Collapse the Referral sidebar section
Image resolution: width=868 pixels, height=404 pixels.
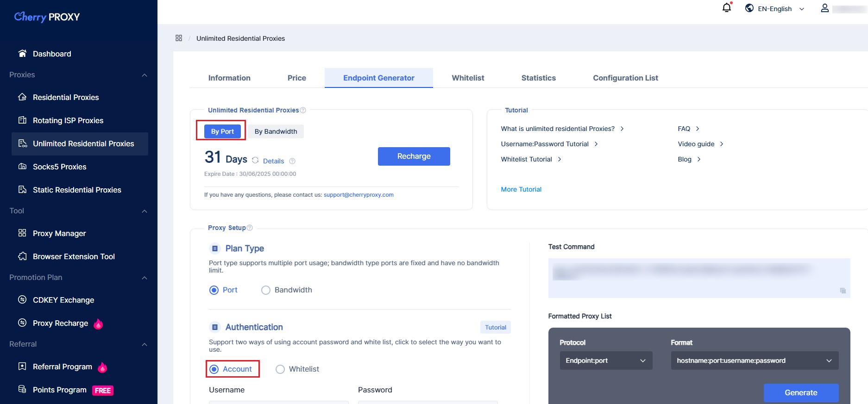point(145,344)
